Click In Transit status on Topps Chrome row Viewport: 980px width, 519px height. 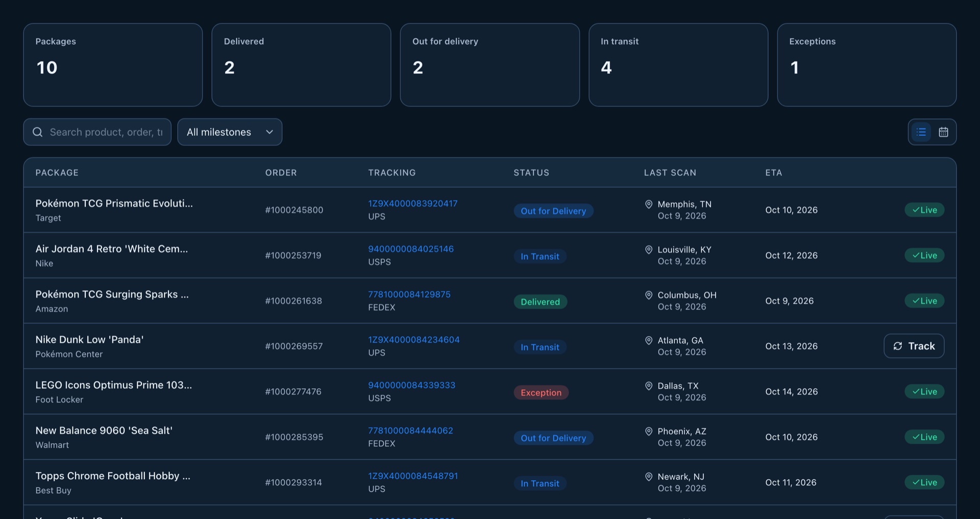point(540,484)
